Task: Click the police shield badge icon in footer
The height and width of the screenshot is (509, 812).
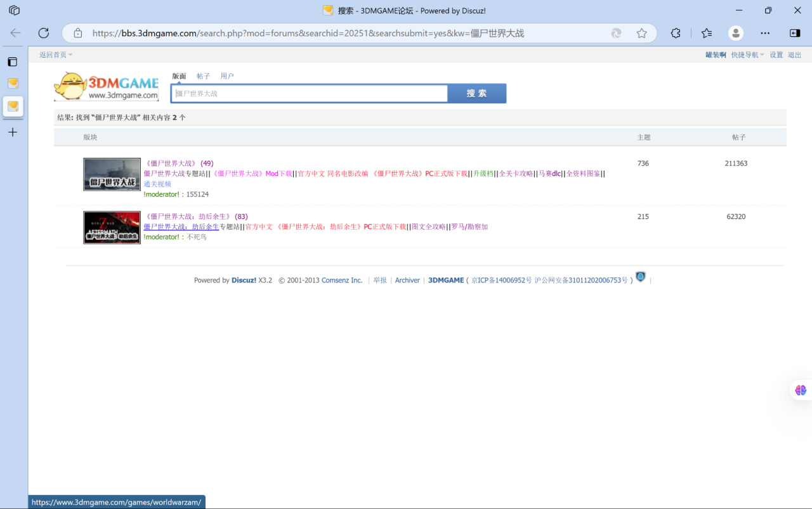Action: coord(641,277)
